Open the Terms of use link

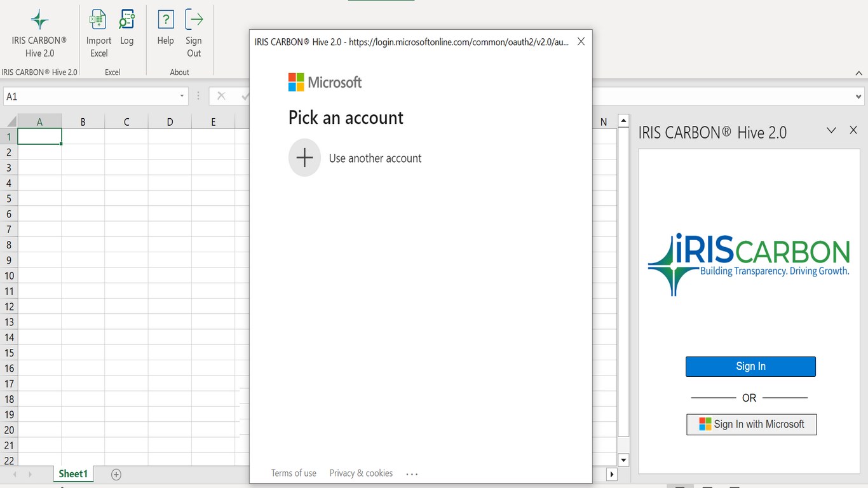click(294, 473)
